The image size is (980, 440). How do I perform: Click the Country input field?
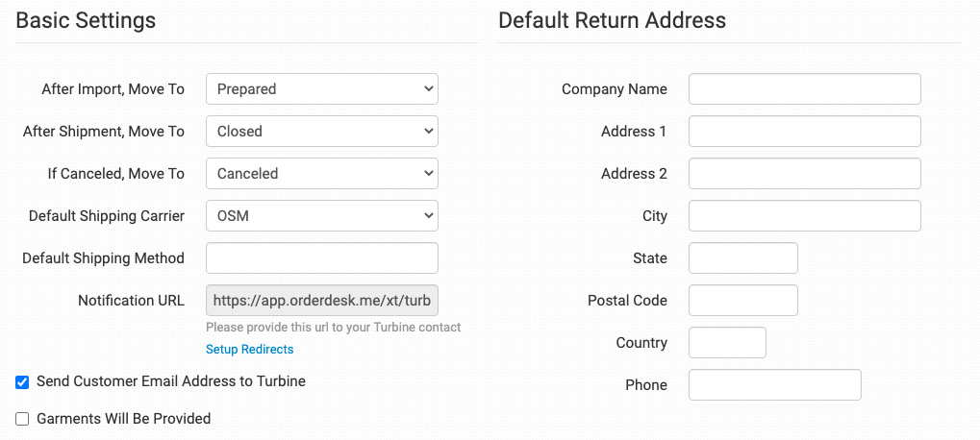[x=727, y=343]
